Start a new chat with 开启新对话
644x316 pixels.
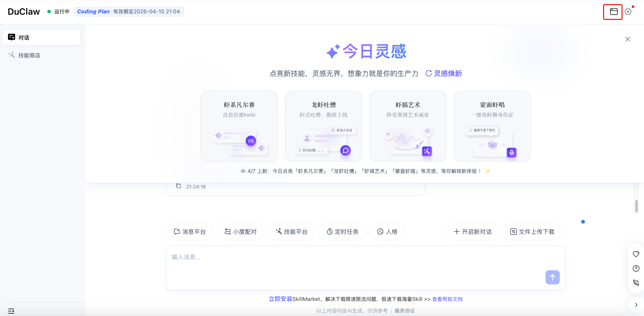tap(472, 232)
